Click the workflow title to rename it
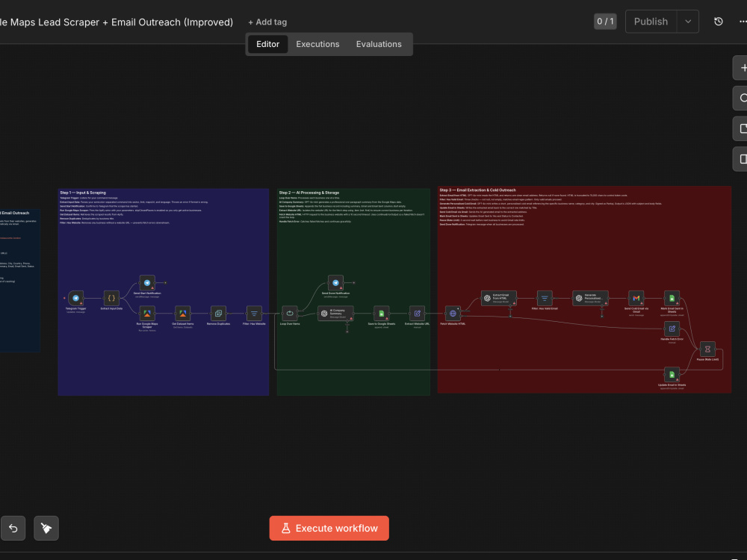Screen dimensions: 747x560 117,22
